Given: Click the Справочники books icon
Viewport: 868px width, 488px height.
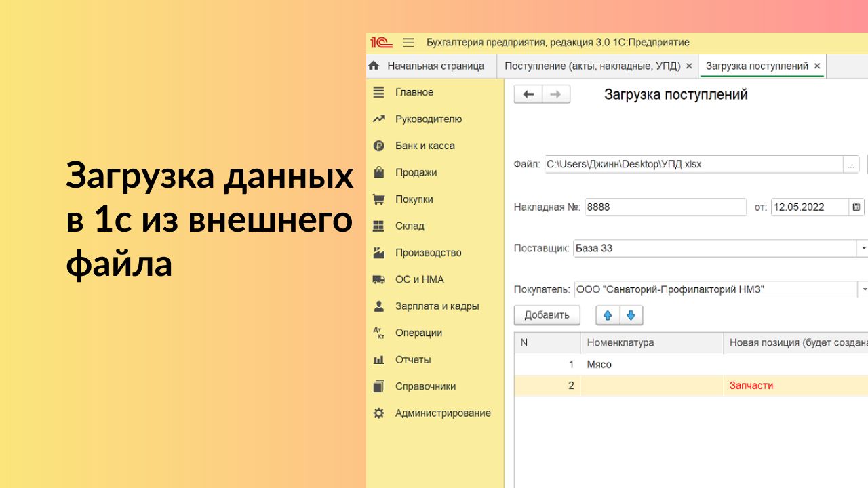Looking at the screenshot, I should coord(379,386).
